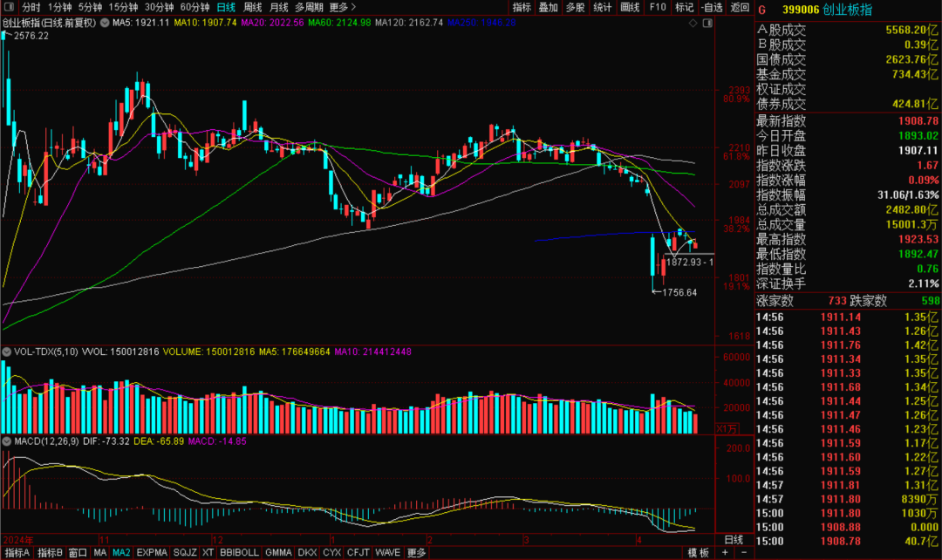The image size is (942, 560).
Task: Expand the VOL-TDX indicator options arrow
Action: tap(7, 352)
